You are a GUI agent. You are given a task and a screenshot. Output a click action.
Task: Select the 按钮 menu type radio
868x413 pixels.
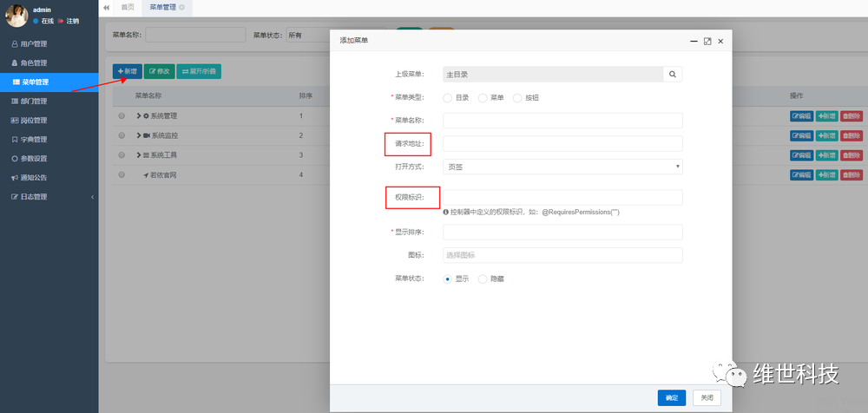pos(517,98)
